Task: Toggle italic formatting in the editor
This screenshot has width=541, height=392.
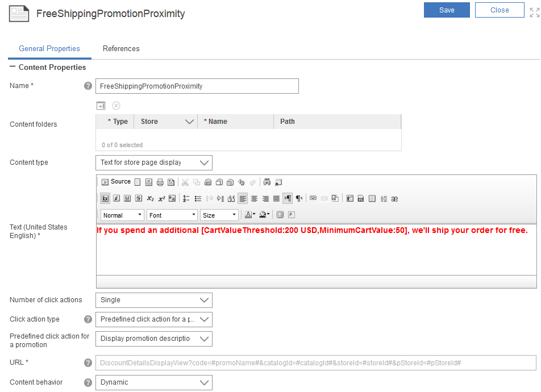Action: [x=116, y=198]
